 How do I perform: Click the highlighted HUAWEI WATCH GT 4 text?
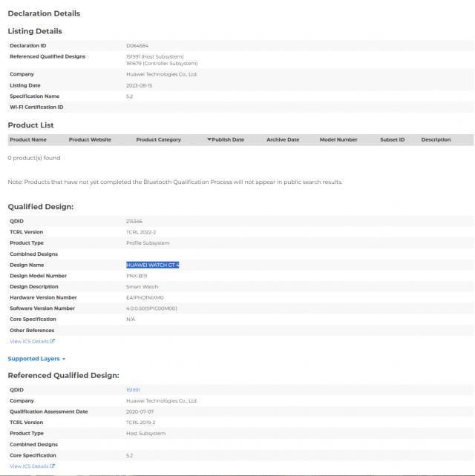(x=153, y=265)
